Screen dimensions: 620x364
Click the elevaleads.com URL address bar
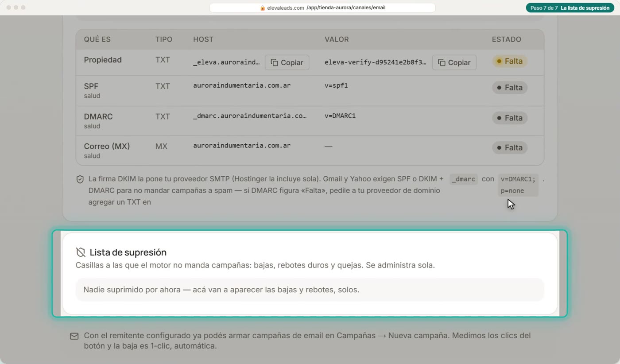click(x=322, y=8)
